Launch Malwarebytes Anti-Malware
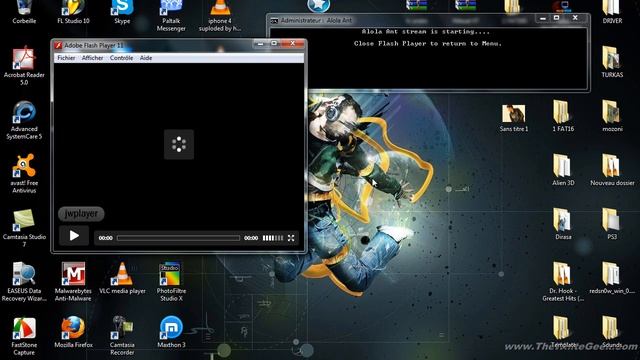This screenshot has height=360, width=640. click(x=73, y=282)
